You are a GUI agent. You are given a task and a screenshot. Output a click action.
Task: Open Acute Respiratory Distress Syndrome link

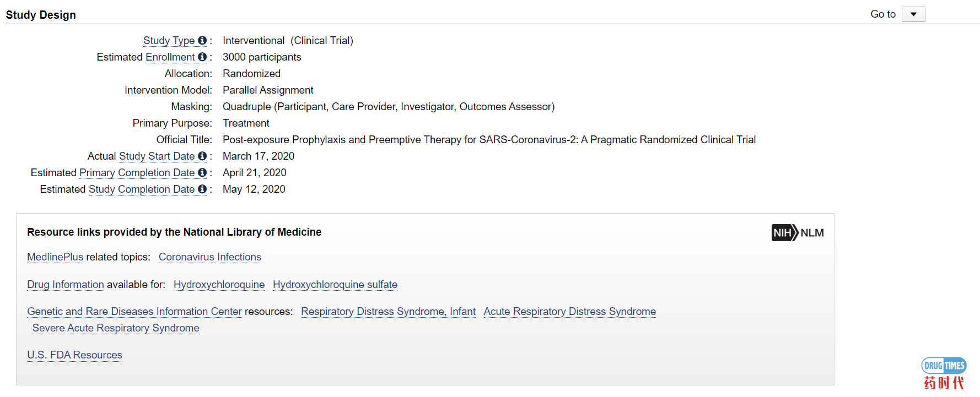click(570, 312)
